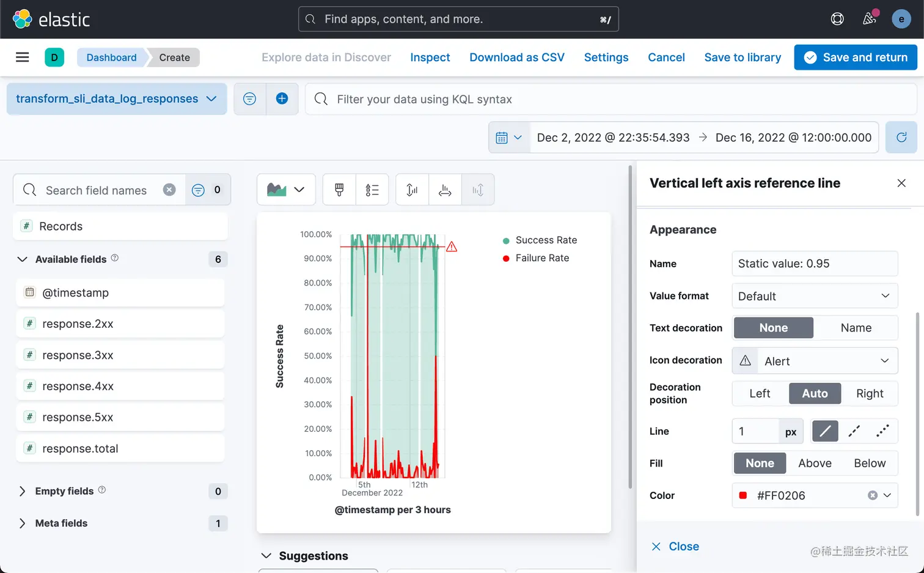Expand the Empty fields section

64,491
